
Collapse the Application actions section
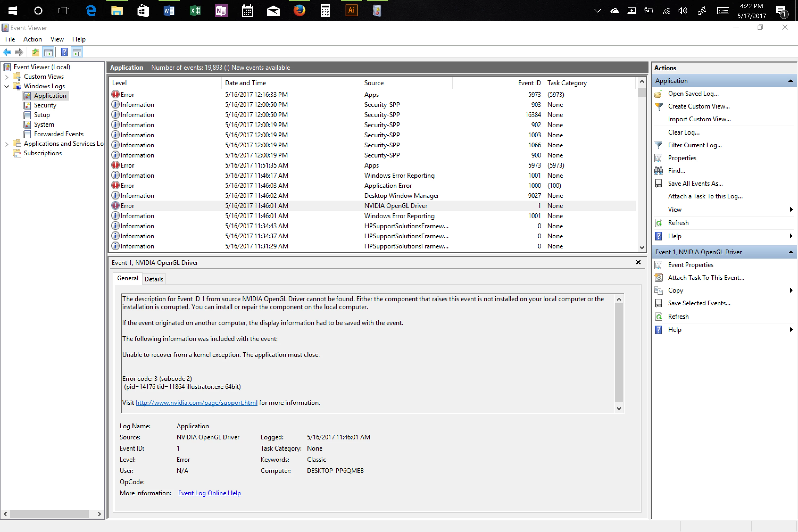click(x=790, y=81)
